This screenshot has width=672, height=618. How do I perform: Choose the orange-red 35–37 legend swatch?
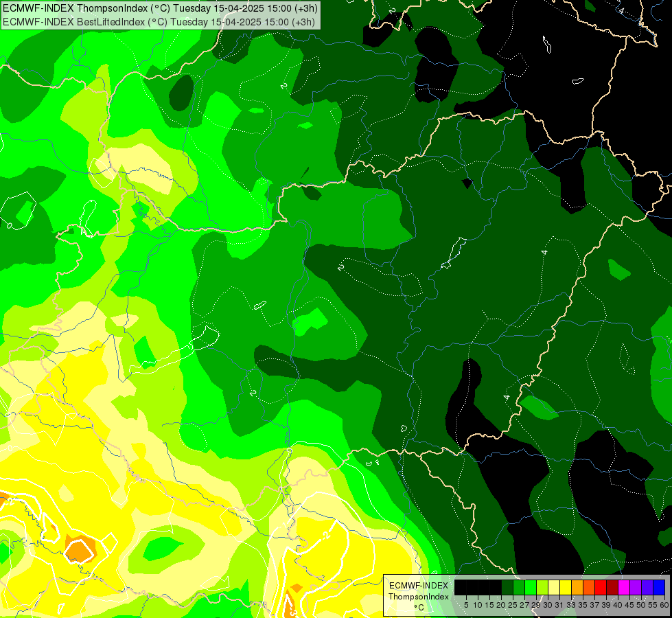tap(589, 587)
